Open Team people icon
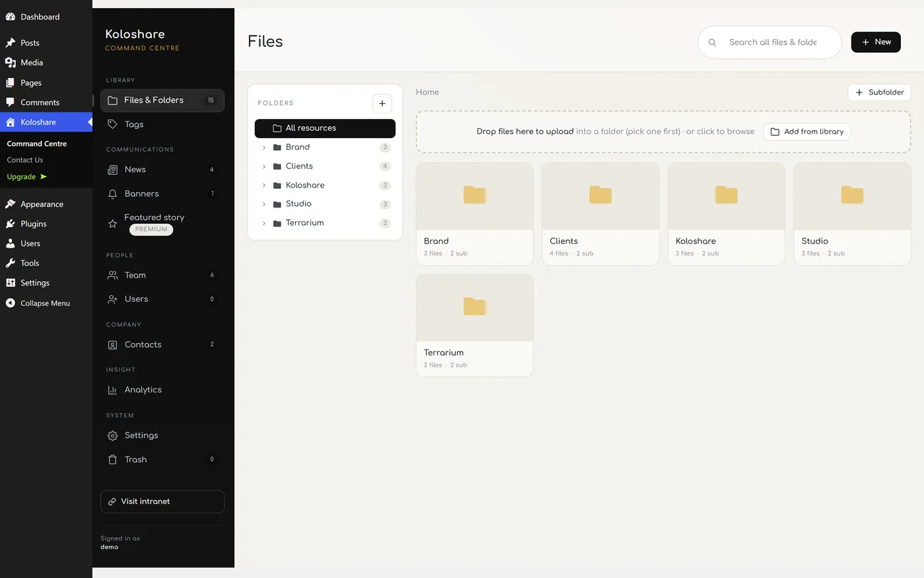 click(x=112, y=275)
